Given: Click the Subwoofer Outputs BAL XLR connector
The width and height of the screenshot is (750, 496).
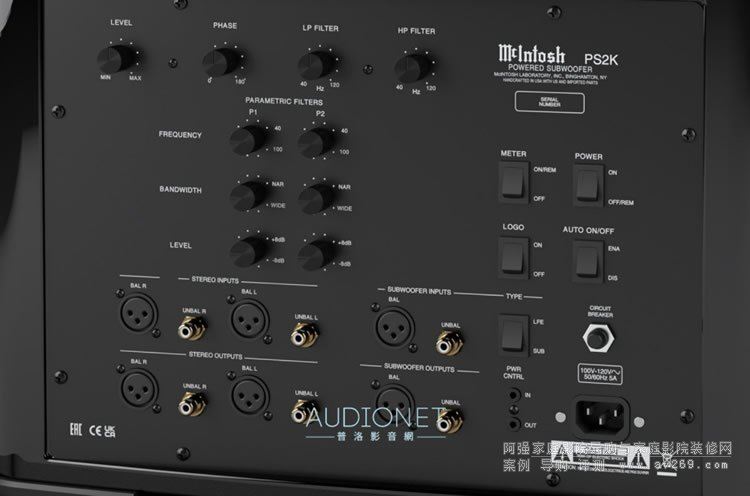Looking at the screenshot, I should 395,403.
